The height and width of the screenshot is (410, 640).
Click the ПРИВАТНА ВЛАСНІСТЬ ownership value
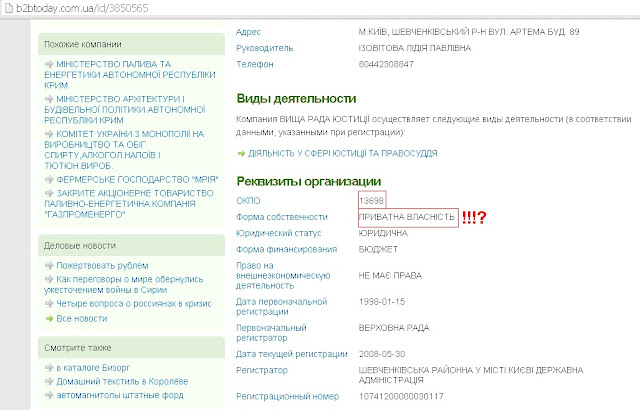(x=407, y=217)
